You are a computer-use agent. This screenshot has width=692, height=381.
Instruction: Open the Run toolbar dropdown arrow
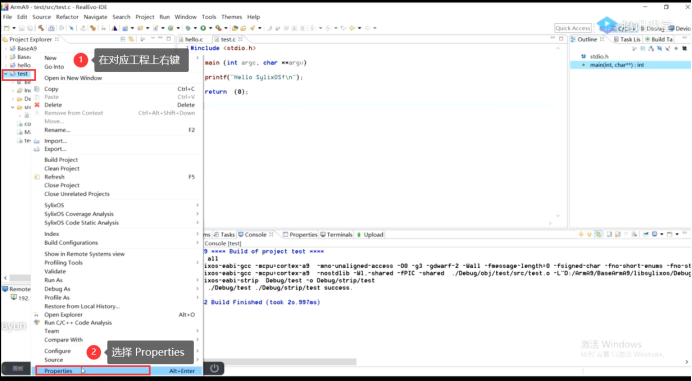pyautogui.click(x=210, y=28)
